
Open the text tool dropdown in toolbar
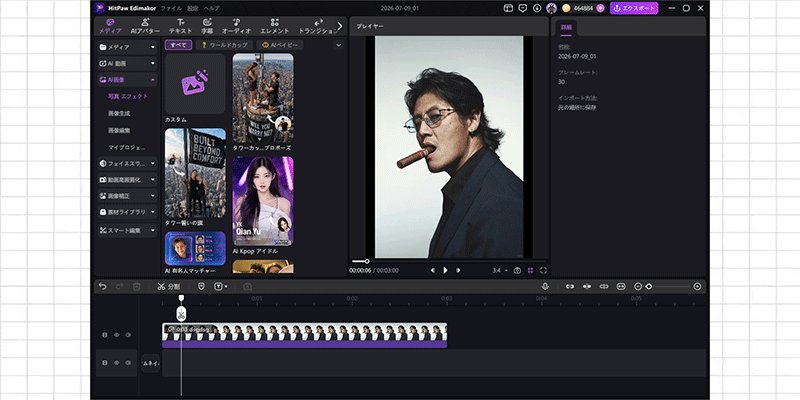tap(221, 286)
